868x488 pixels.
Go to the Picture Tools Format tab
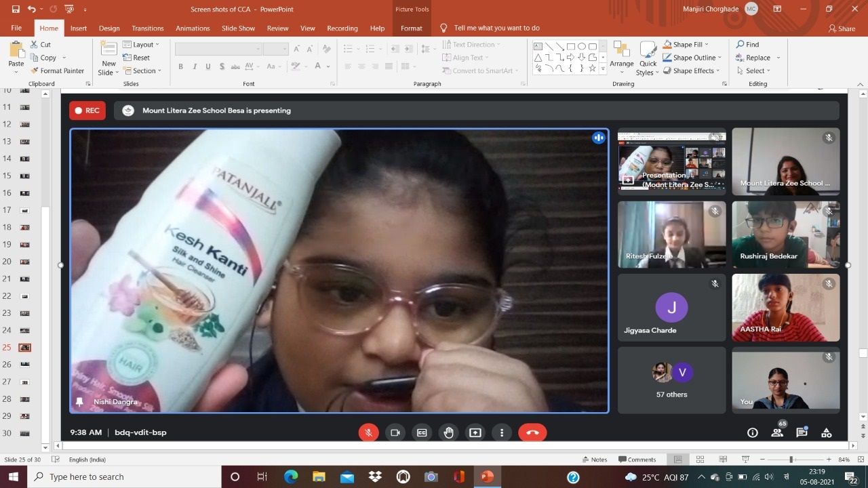point(412,28)
